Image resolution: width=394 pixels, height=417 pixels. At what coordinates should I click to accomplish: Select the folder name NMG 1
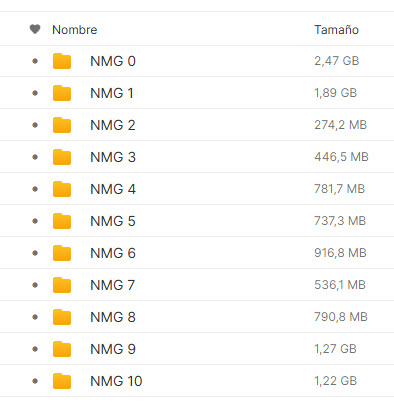pos(112,93)
